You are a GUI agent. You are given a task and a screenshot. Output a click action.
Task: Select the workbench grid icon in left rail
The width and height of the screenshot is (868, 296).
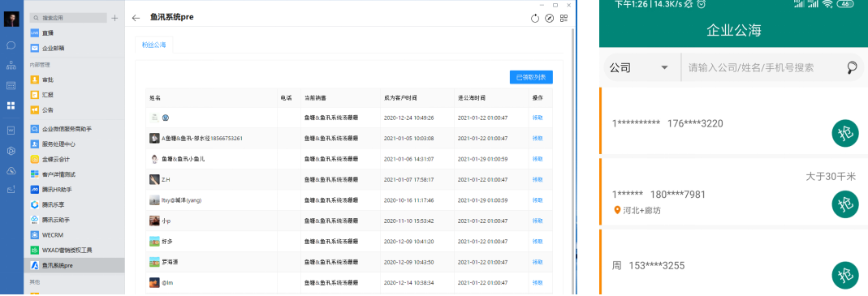(11, 105)
